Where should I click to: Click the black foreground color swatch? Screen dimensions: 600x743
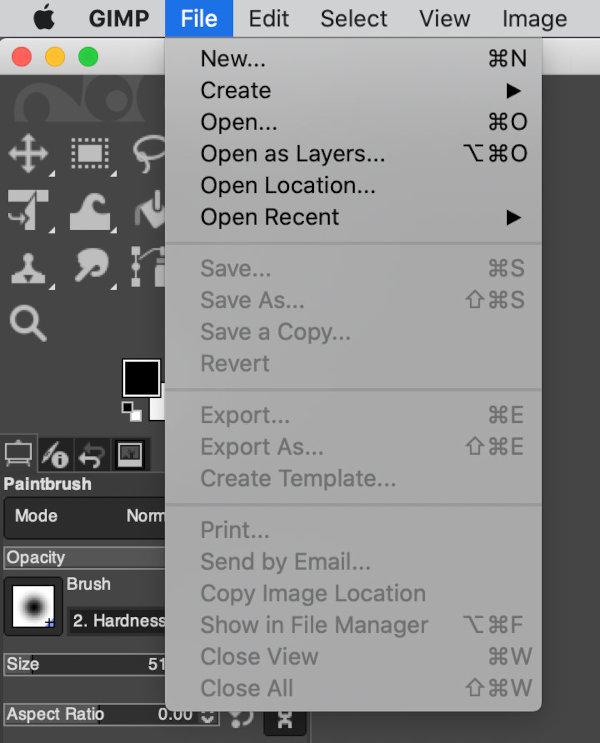point(141,378)
